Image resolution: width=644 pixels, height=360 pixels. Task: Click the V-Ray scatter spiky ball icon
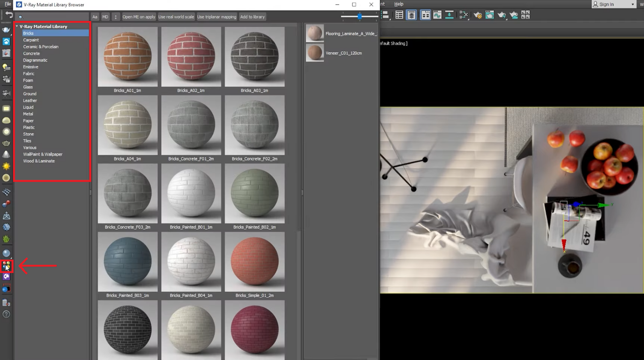coord(6,227)
